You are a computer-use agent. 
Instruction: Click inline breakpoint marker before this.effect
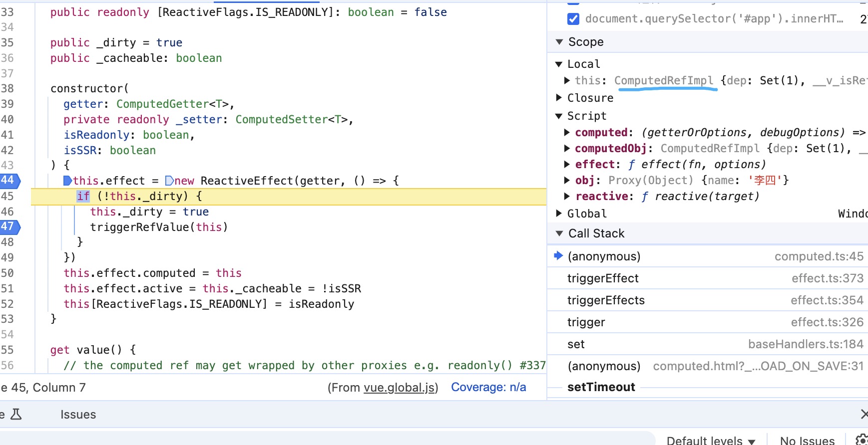[67, 181]
